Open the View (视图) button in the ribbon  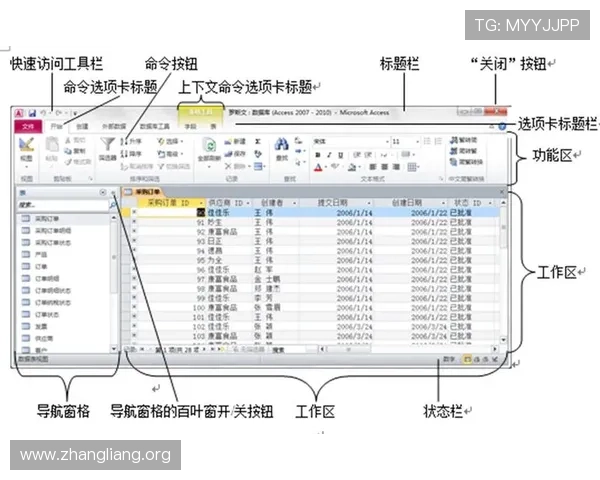coord(26,152)
